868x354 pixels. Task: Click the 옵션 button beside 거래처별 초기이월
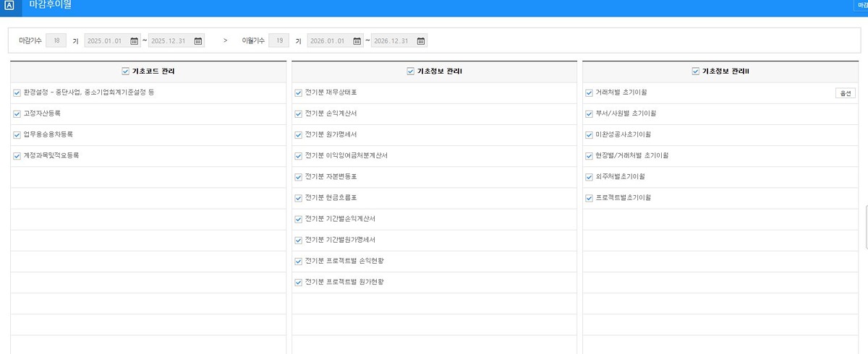tap(845, 93)
